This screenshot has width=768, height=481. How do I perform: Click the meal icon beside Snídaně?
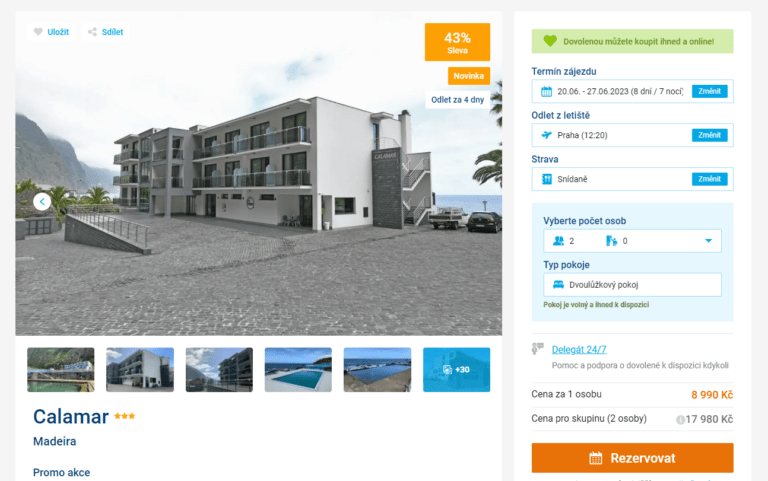tap(546, 179)
